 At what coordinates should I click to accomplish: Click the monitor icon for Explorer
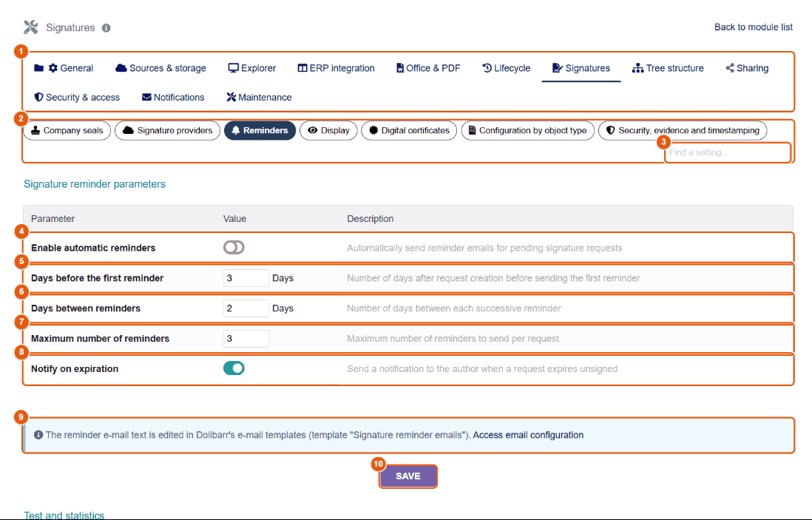234,68
